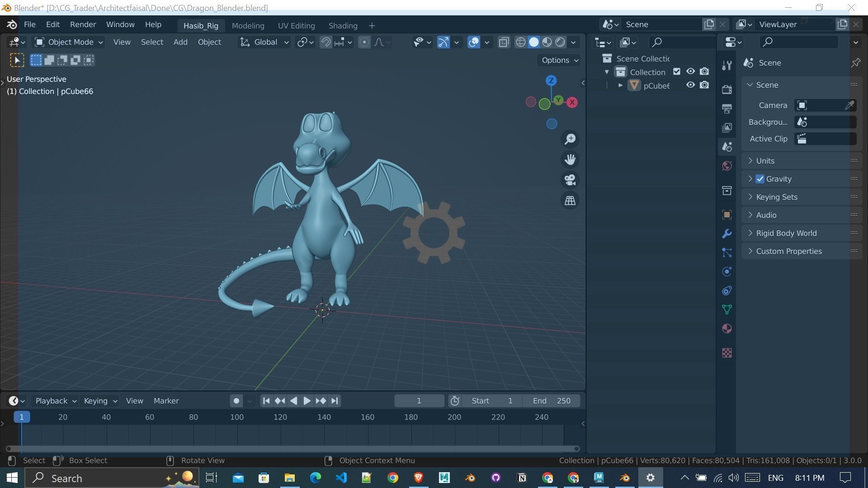The image size is (868, 488).
Task: Open the Object Constraints tab
Action: point(726,291)
